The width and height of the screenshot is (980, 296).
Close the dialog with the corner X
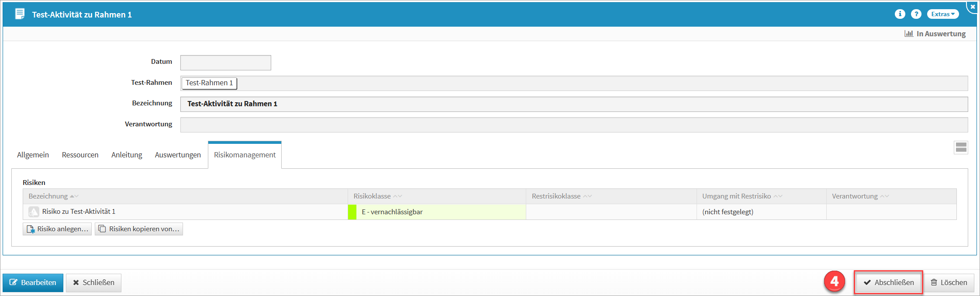coord(973,7)
